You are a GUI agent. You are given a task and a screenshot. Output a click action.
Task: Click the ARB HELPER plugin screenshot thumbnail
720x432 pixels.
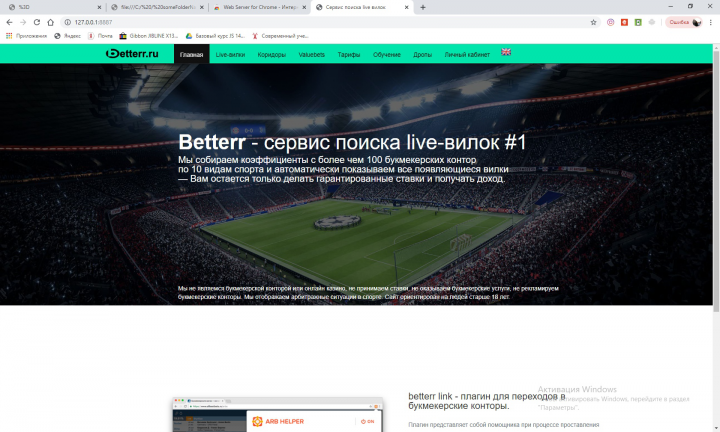(278, 415)
